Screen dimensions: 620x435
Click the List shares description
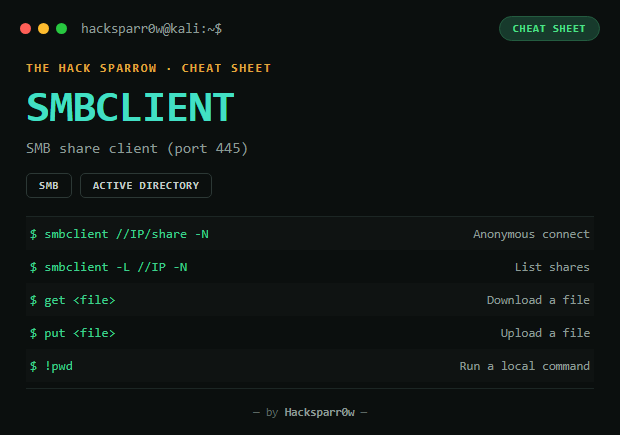(x=552, y=267)
